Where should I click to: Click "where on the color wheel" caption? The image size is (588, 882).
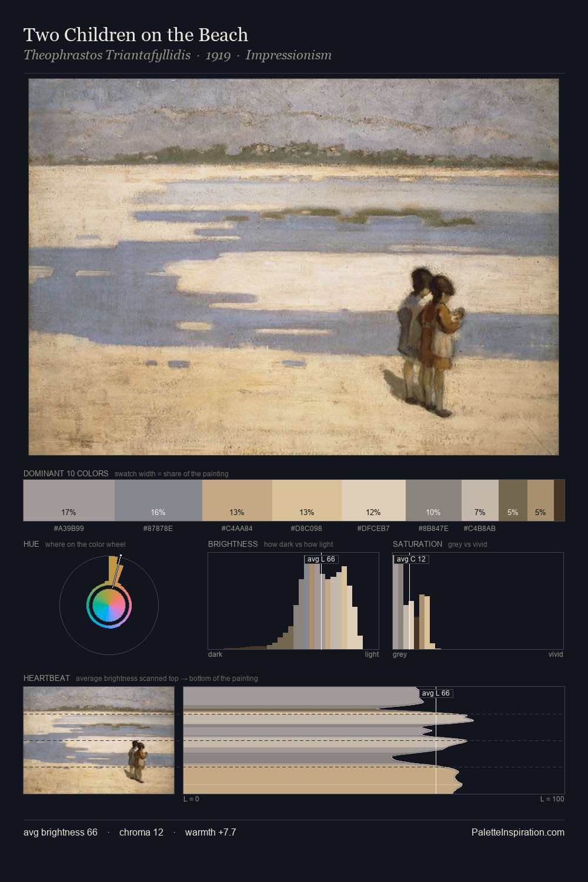pos(85,544)
